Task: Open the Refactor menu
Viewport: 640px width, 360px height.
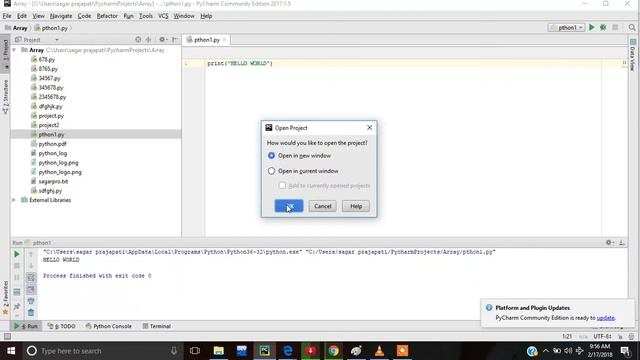Action: tap(107, 16)
